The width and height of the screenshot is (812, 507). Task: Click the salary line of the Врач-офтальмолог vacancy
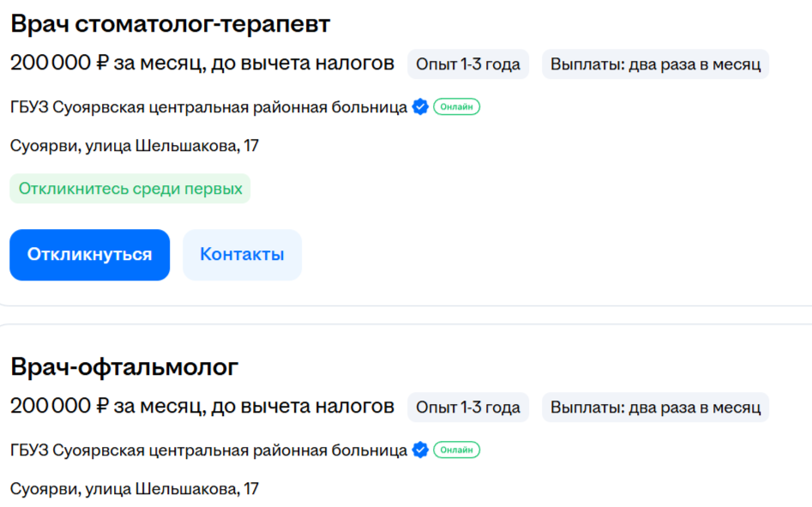(202, 406)
